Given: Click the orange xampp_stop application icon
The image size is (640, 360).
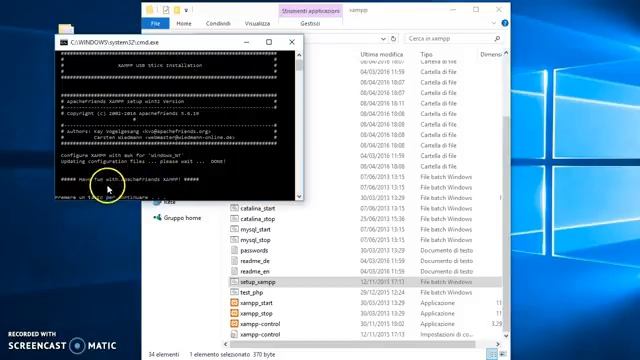Looking at the screenshot, I should click(234, 313).
